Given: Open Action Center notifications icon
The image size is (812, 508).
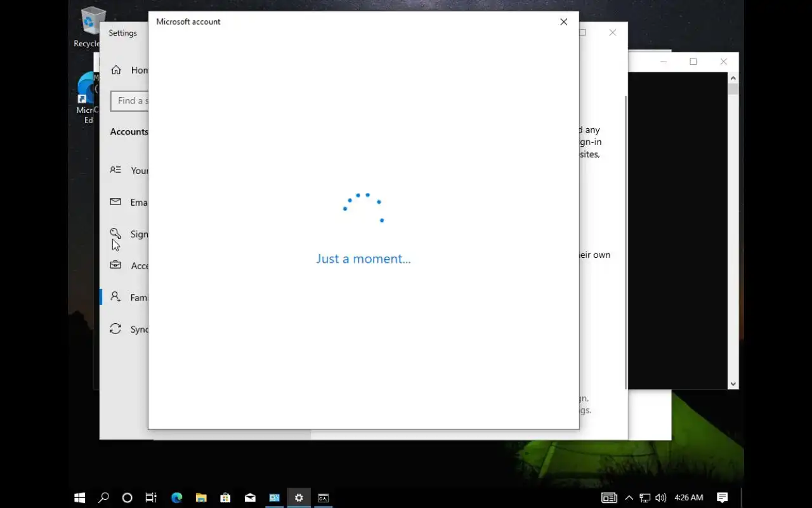Looking at the screenshot, I should 722,498.
